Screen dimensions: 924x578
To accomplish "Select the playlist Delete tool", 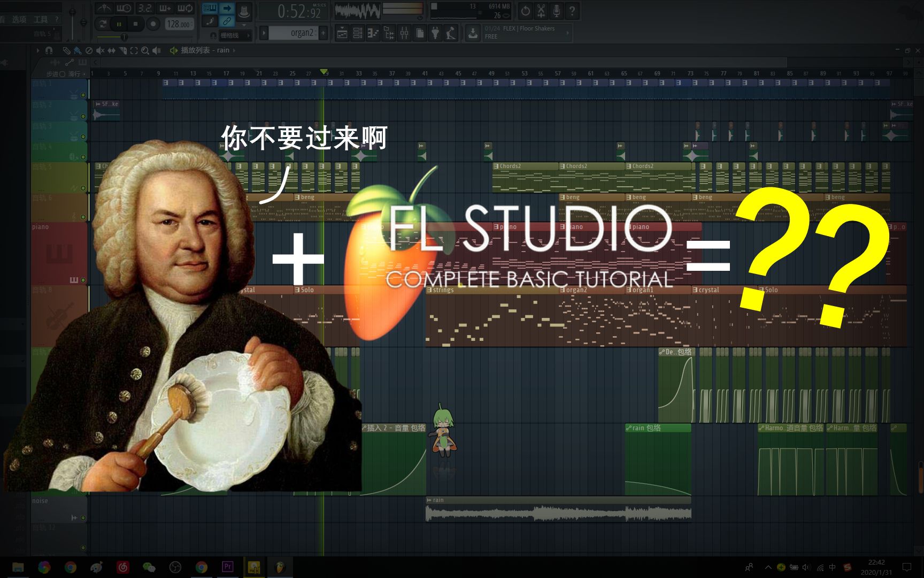I will click(x=89, y=50).
